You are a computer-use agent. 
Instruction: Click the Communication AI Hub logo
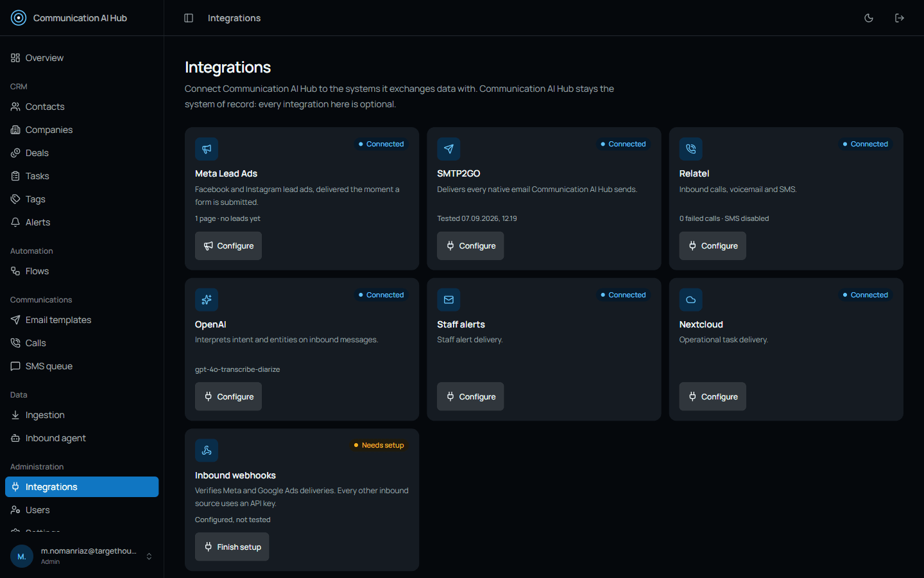point(19,18)
